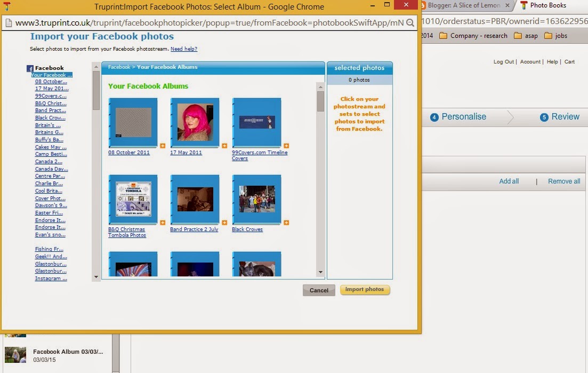
Task: Add the 08 October 2011 album plus icon
Action: [x=163, y=146]
